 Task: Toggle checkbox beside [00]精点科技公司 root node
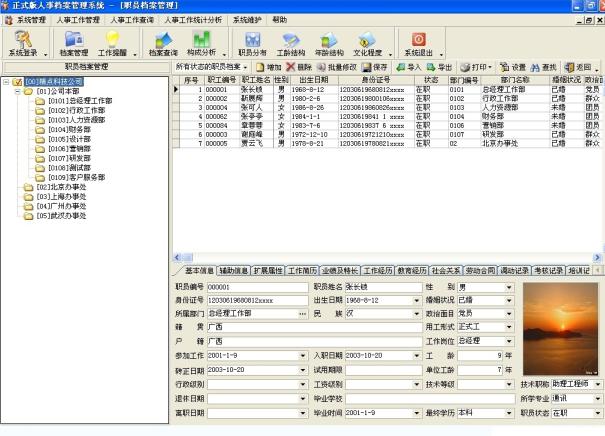pyautogui.click(x=17, y=82)
